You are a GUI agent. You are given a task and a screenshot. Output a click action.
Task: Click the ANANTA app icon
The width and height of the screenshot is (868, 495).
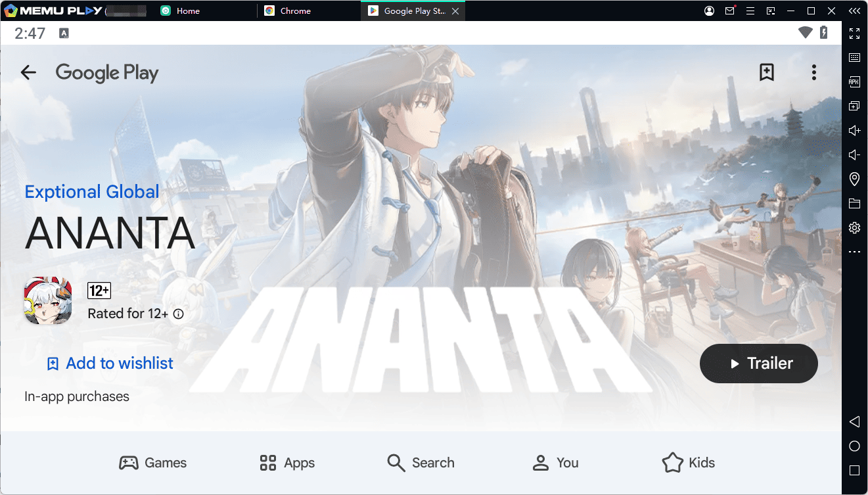click(47, 300)
